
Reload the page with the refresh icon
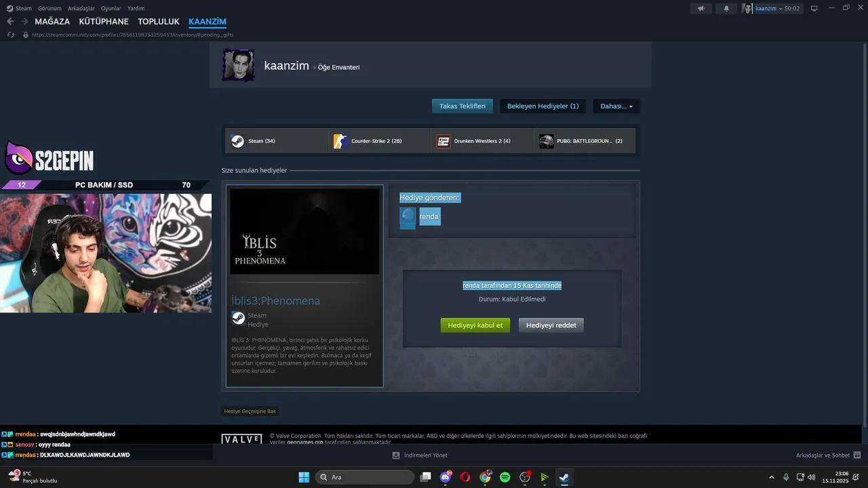tap(11, 35)
